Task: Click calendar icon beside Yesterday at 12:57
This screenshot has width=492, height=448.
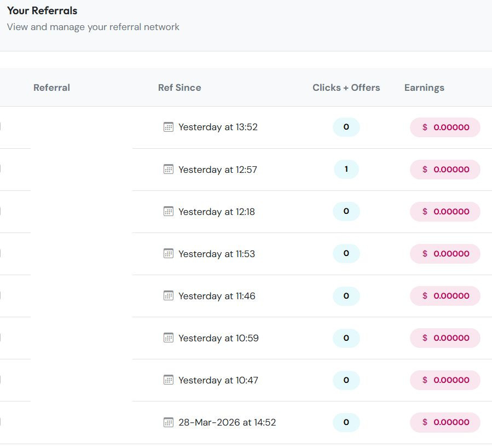Action: click(169, 170)
